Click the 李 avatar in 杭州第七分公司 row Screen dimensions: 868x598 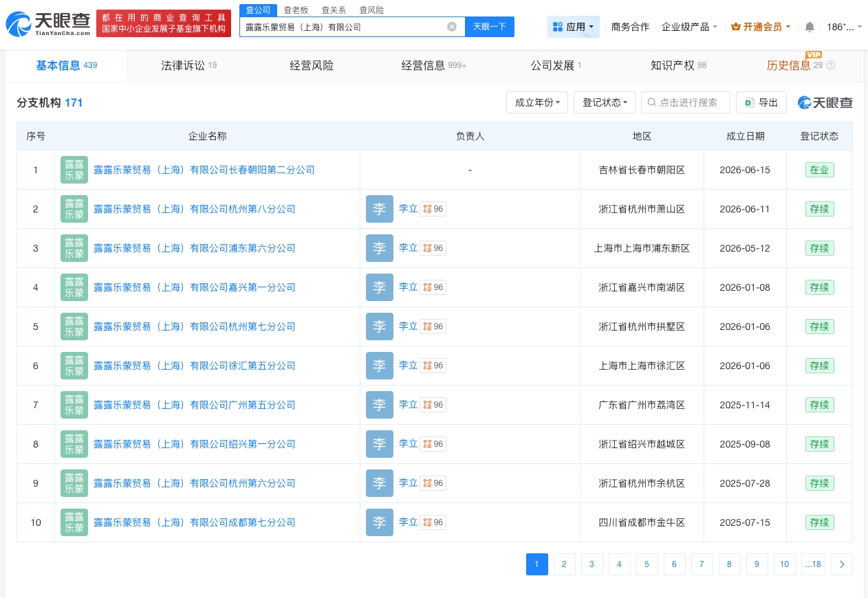click(380, 326)
